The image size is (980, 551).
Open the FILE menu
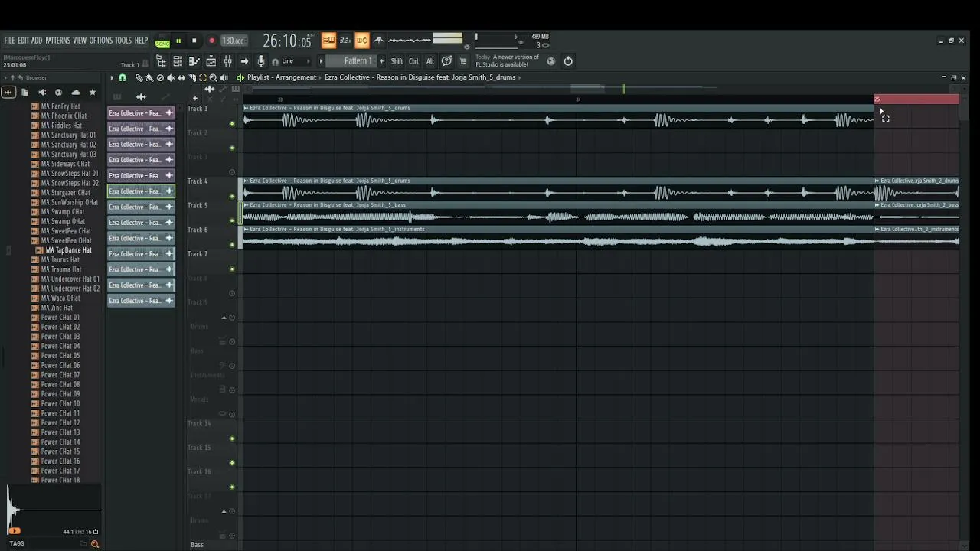coord(9,41)
